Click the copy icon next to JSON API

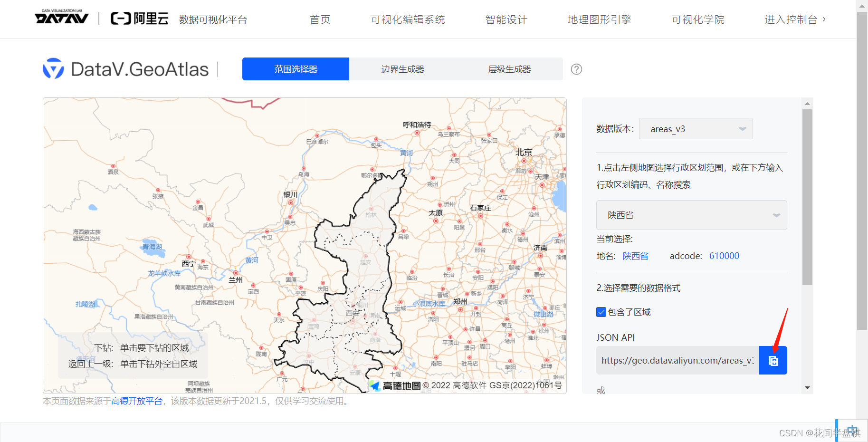pos(773,360)
